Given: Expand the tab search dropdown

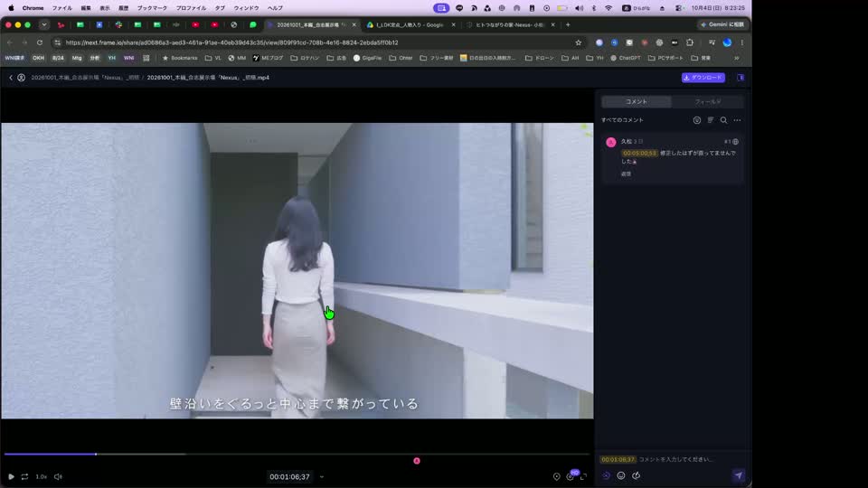Looking at the screenshot, I should 44,25.
